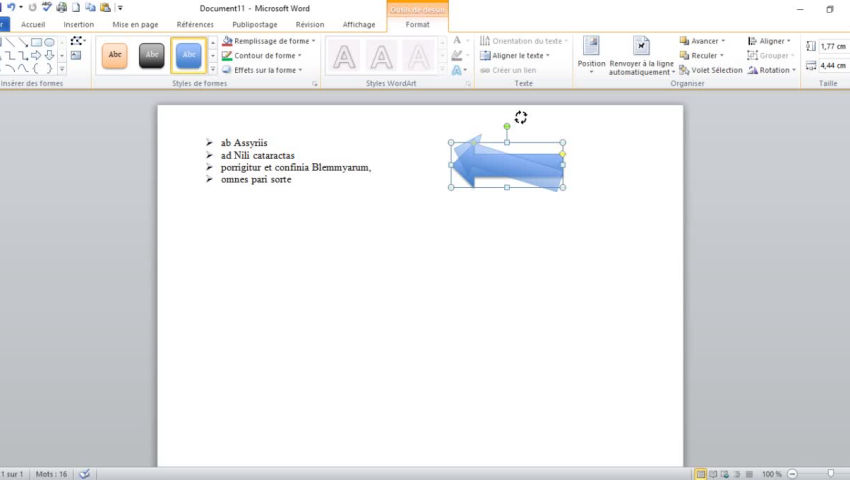Select the orange shape style preset
The width and height of the screenshot is (850, 480).
[x=115, y=55]
